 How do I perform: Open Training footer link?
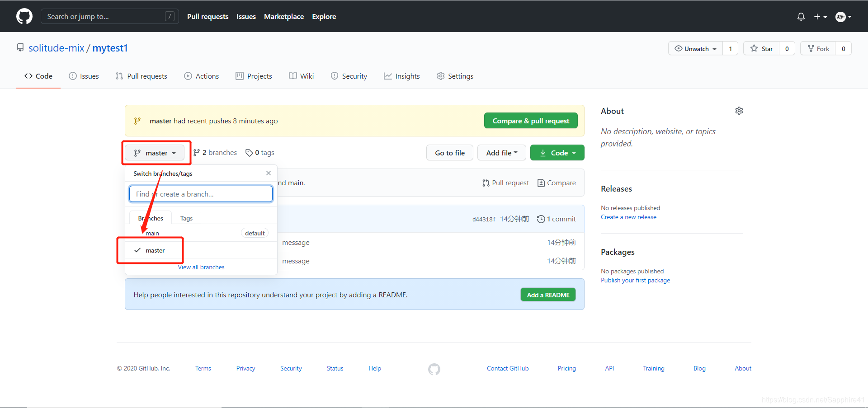654,368
